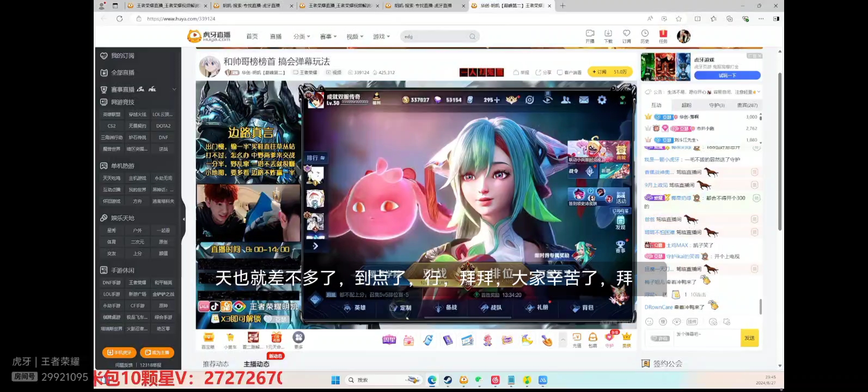Click the search magnifier icon
This screenshot has width=868, height=392.
[x=472, y=36]
